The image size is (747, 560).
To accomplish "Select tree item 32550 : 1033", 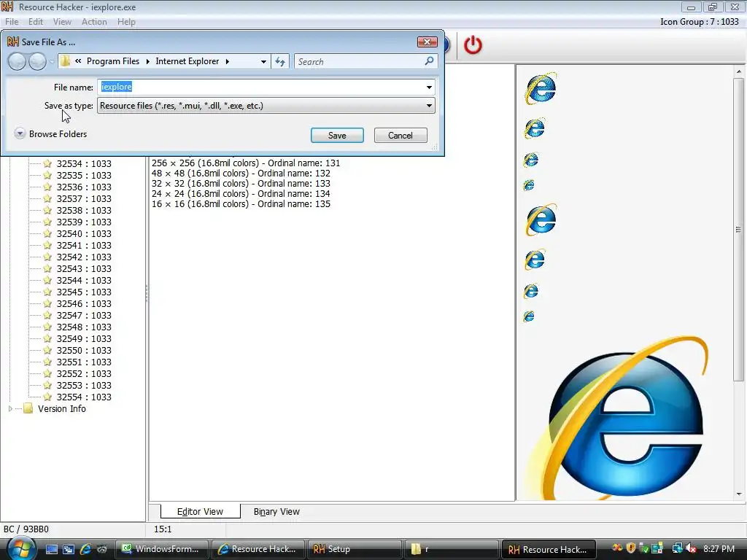I will click(84, 350).
